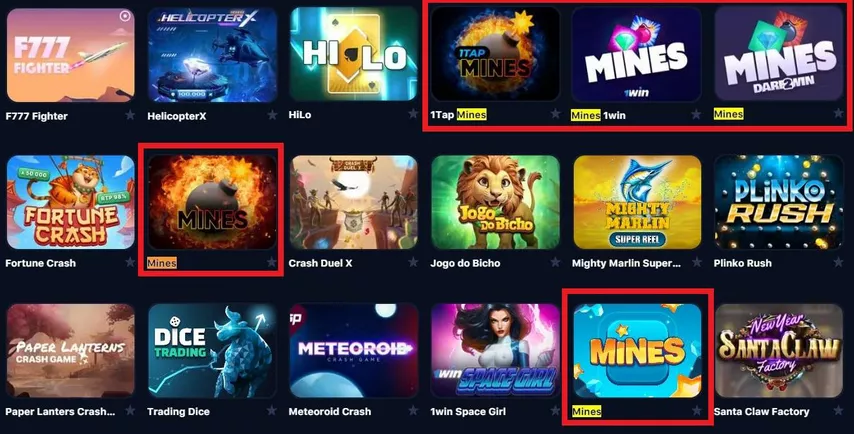Star the Trading Dice game

(272, 411)
